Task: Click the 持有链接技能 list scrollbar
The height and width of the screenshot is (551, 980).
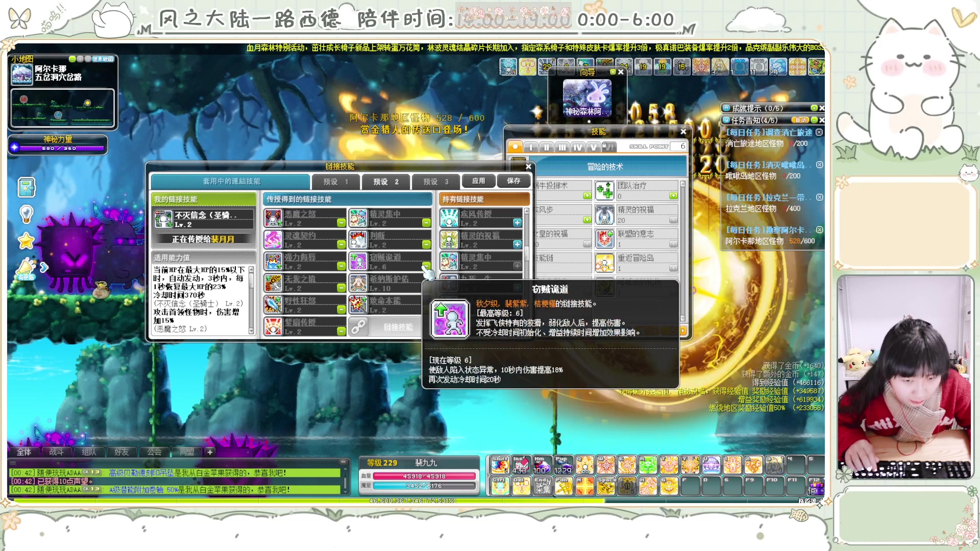Action: pos(527,243)
